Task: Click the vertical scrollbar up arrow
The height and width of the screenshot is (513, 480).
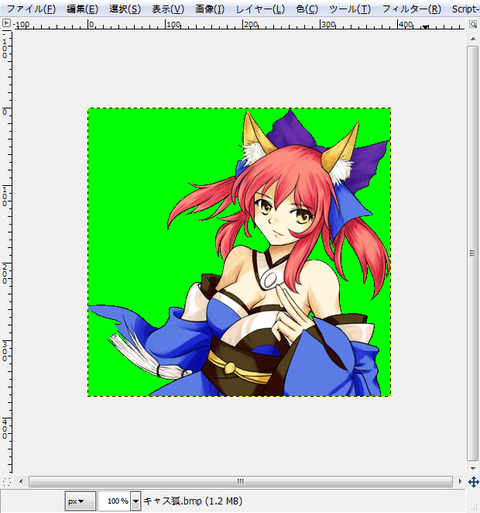Action: tap(473, 39)
